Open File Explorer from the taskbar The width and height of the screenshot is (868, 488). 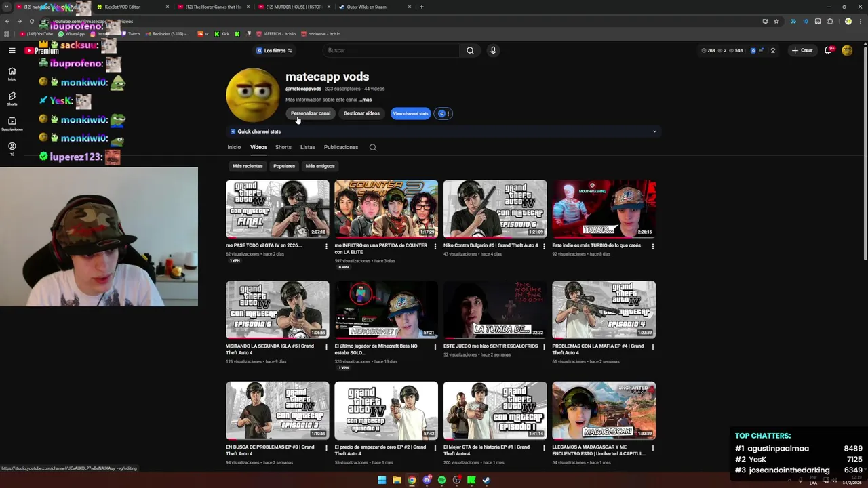397,480
